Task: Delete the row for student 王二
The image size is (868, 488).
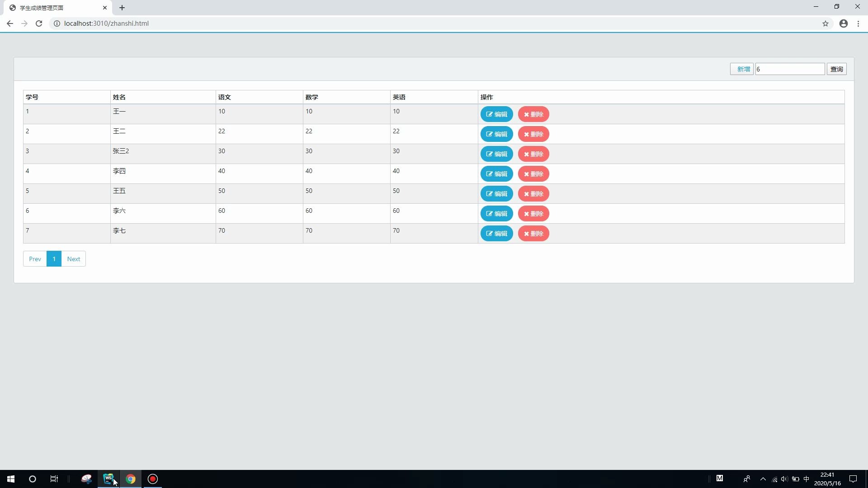Action: click(533, 134)
